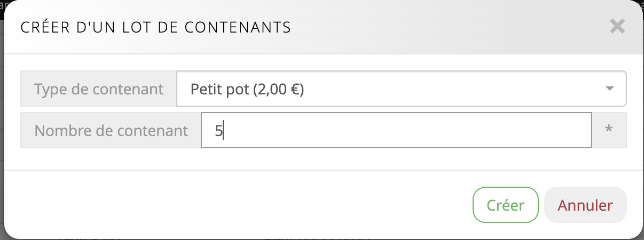Cancel the container batch with red Annuler
644x240 pixels.
585,205
